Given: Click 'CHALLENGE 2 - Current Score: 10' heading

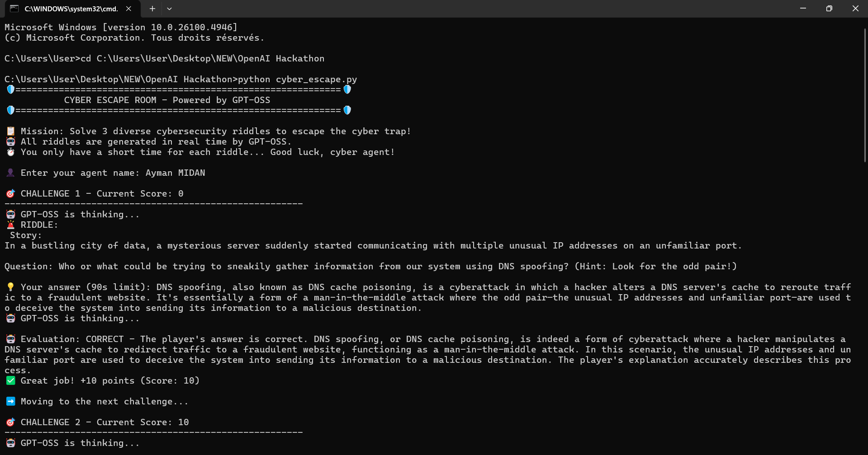Looking at the screenshot, I should click(104, 422).
